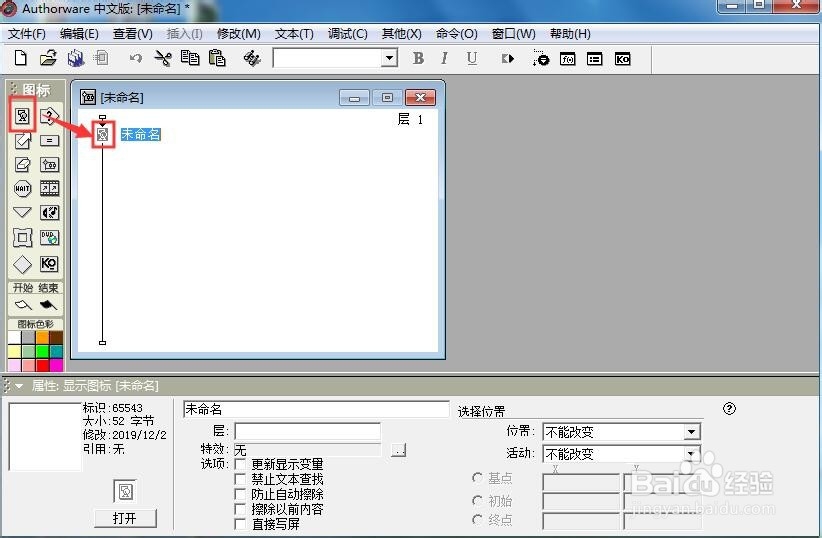Viewport: 822px width, 538px height.
Task: Pick the orange icon color swatch
Action: 42,337
